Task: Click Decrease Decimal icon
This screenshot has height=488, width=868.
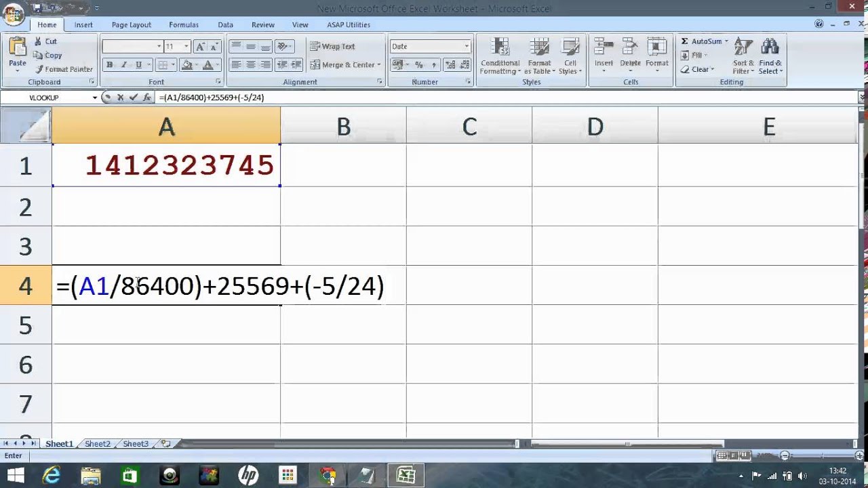Action: point(465,65)
